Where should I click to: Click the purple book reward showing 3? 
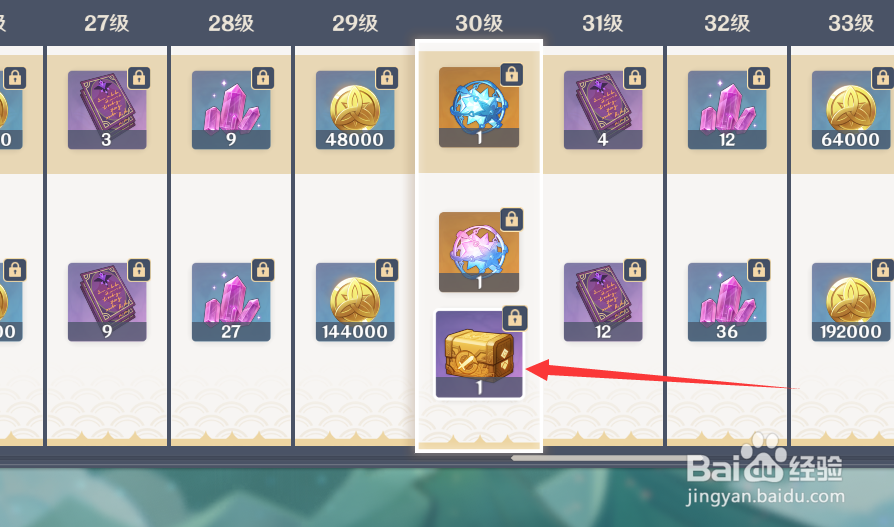pos(107,110)
